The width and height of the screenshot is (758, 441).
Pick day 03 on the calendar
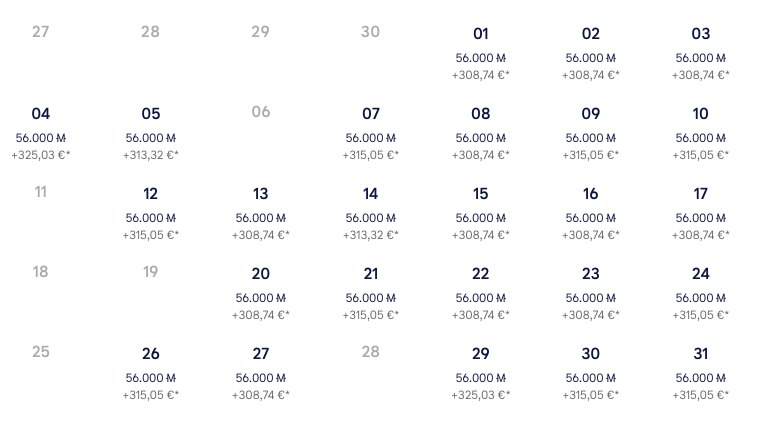(x=701, y=53)
